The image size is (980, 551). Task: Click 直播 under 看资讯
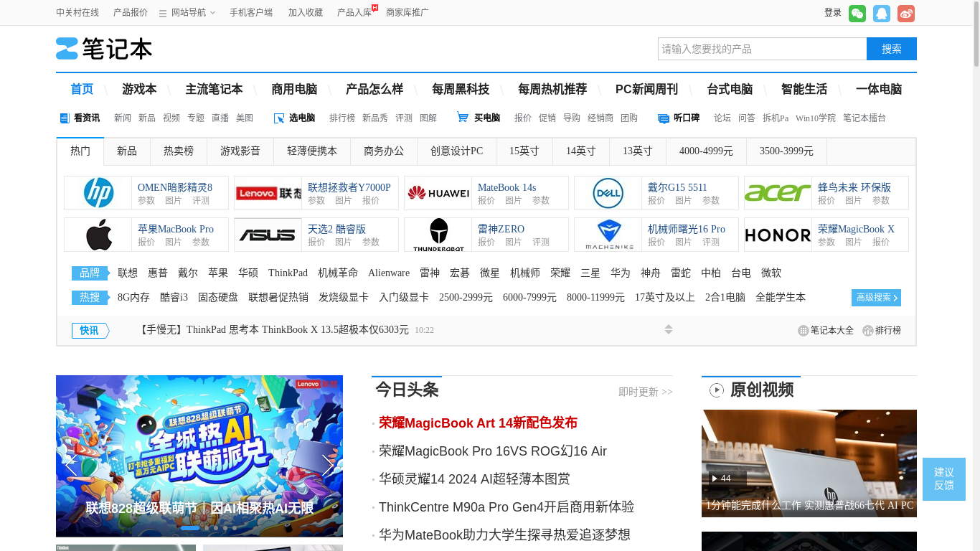[220, 118]
